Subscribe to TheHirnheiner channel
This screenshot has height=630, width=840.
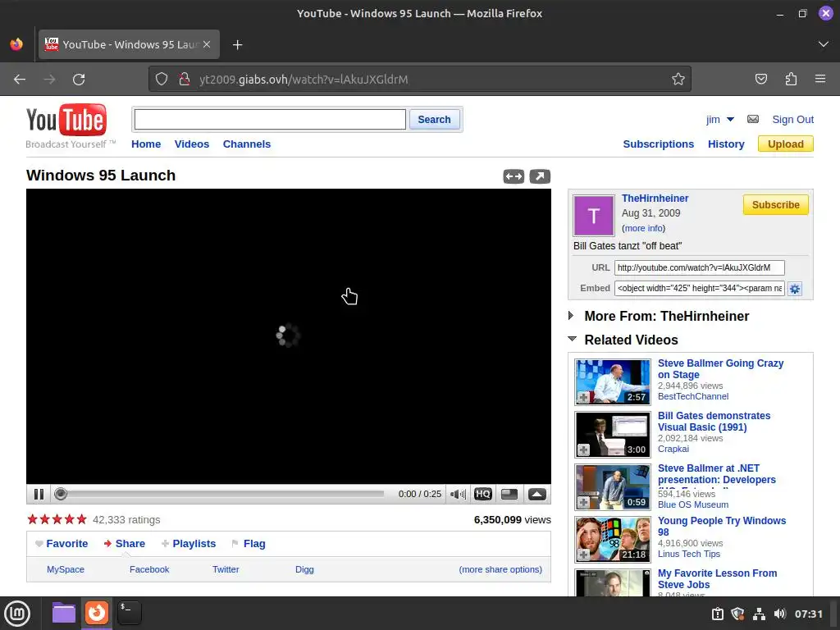coord(776,204)
